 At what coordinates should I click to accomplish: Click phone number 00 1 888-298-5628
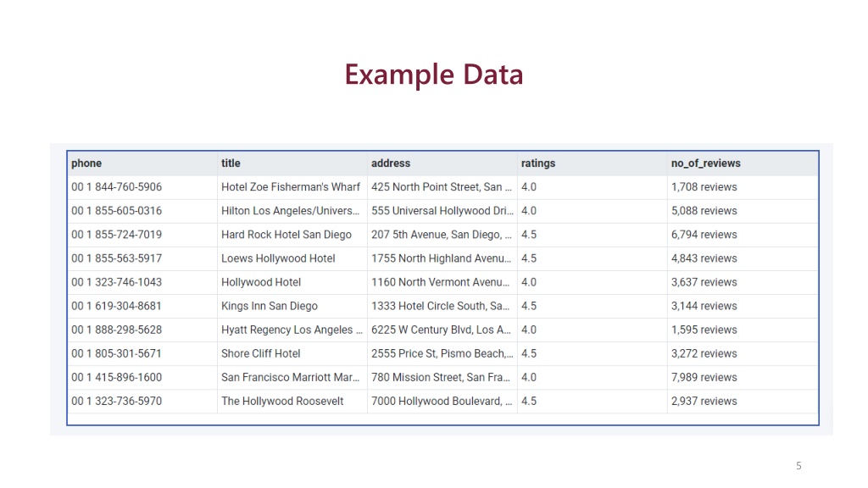117,330
